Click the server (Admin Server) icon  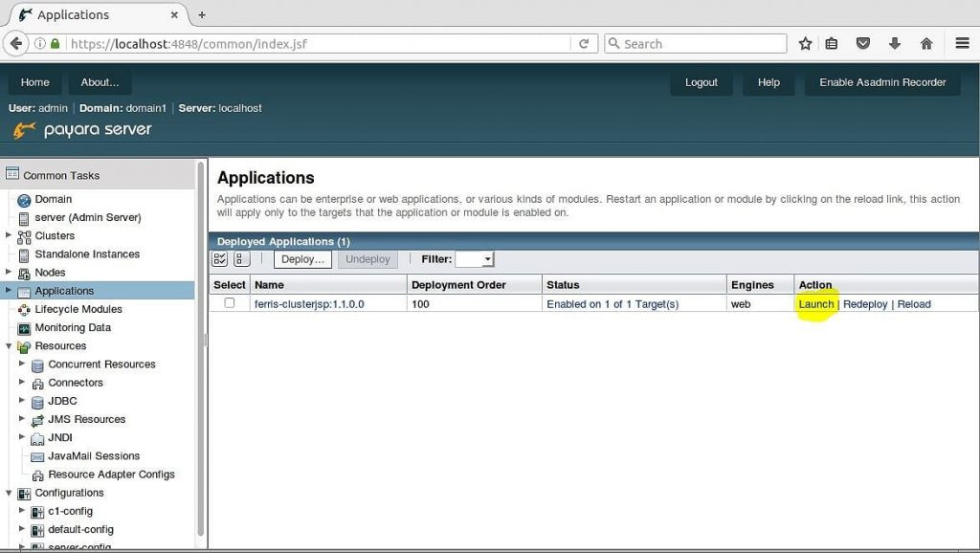(24, 218)
